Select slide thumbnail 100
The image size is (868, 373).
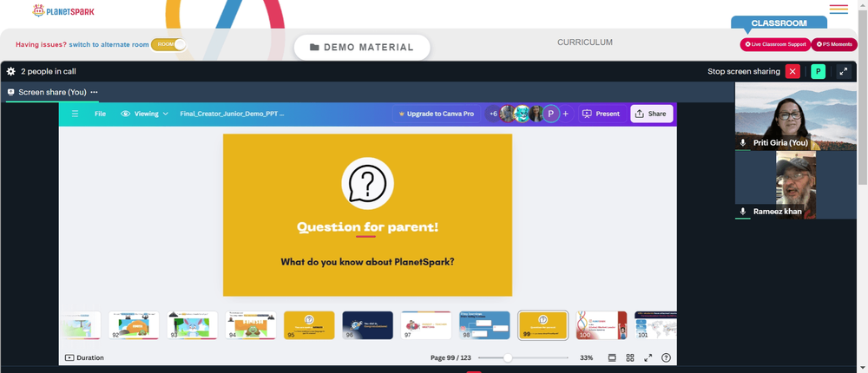602,325
